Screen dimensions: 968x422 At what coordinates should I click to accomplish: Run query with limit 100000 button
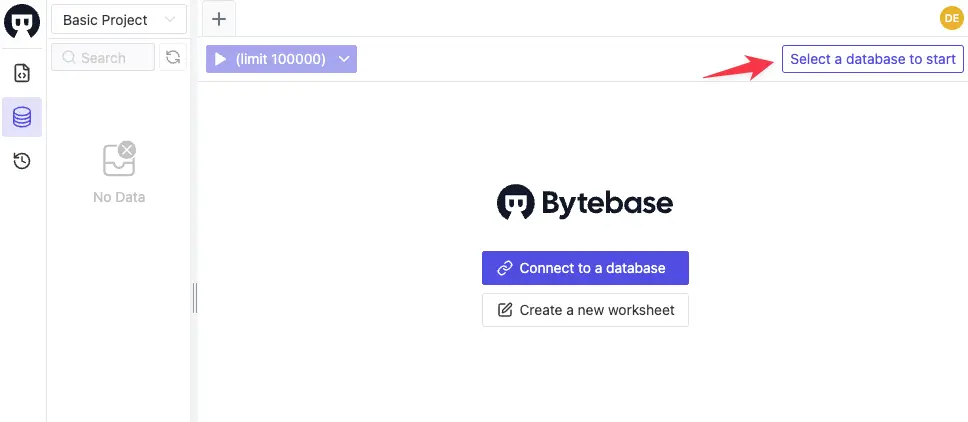270,59
